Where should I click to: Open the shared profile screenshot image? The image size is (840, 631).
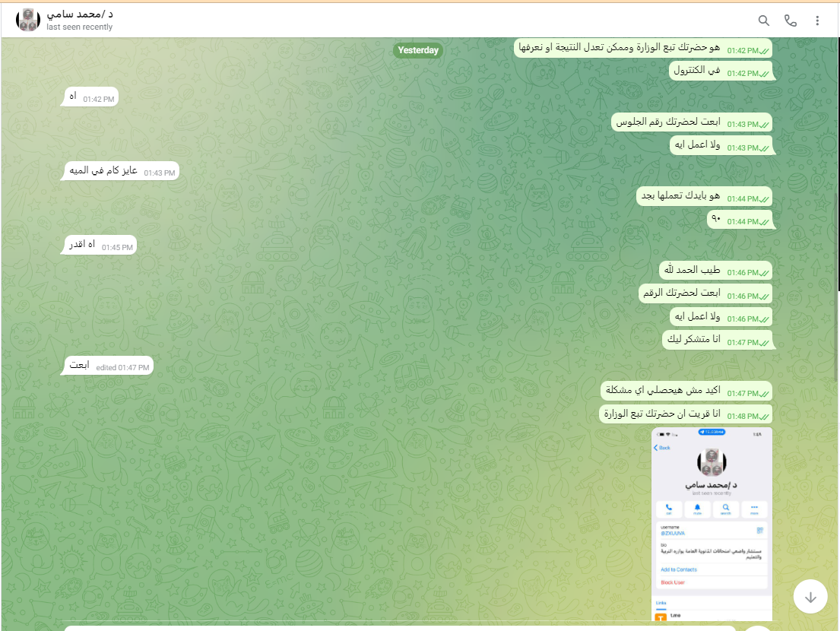712,525
